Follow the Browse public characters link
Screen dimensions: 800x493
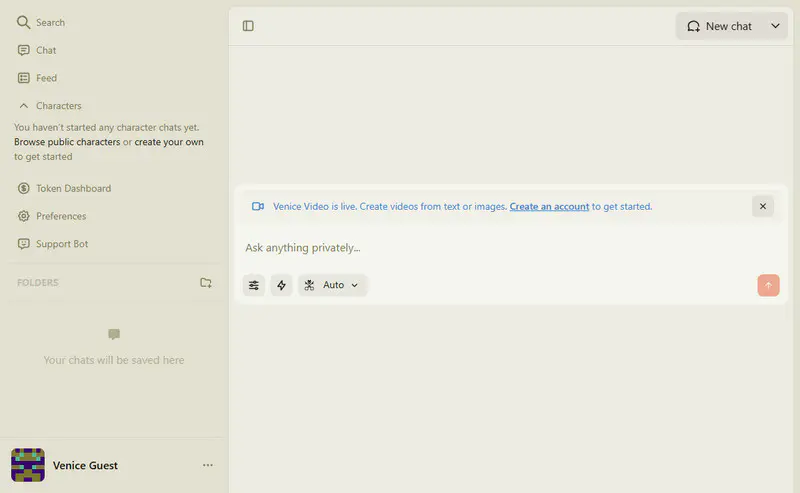(66, 142)
